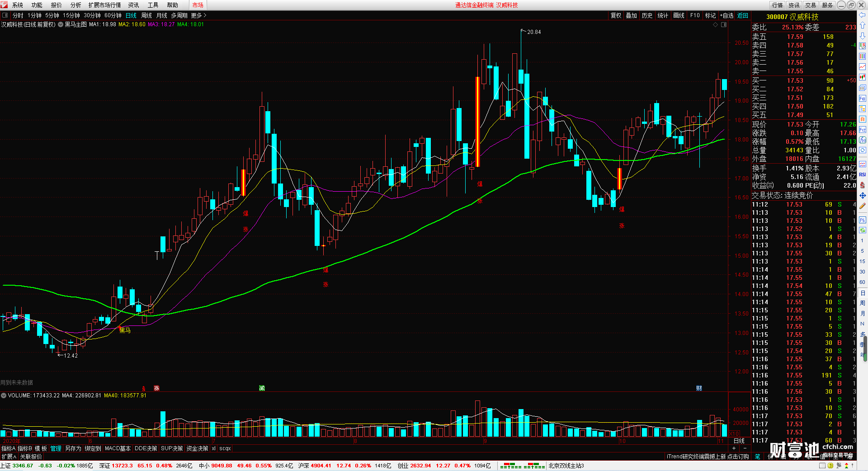This screenshot has width=868, height=471.
Task: Select the 周 weekly period in right sidebar
Action: 862,303
